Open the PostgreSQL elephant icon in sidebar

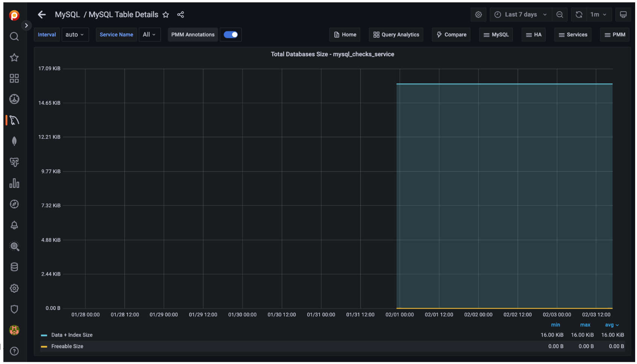point(14,162)
